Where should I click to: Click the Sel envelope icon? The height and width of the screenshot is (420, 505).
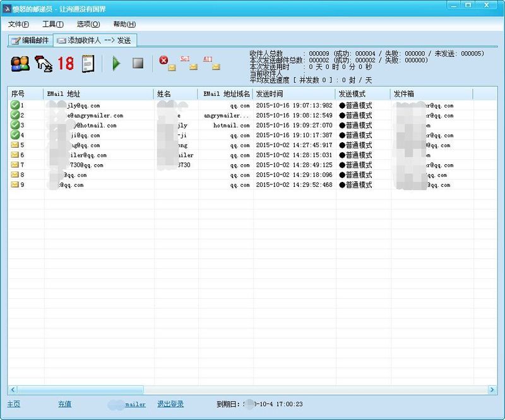pos(189,63)
